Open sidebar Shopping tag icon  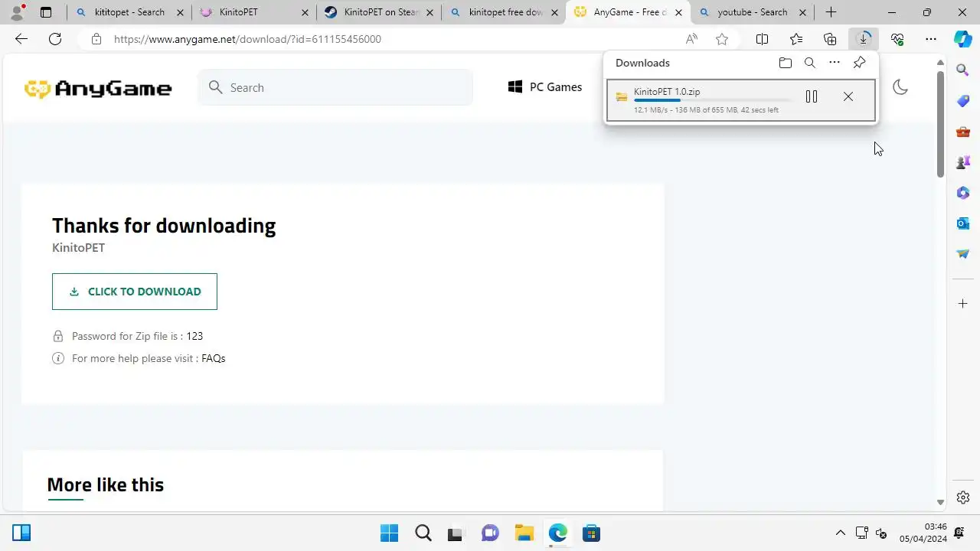963,101
